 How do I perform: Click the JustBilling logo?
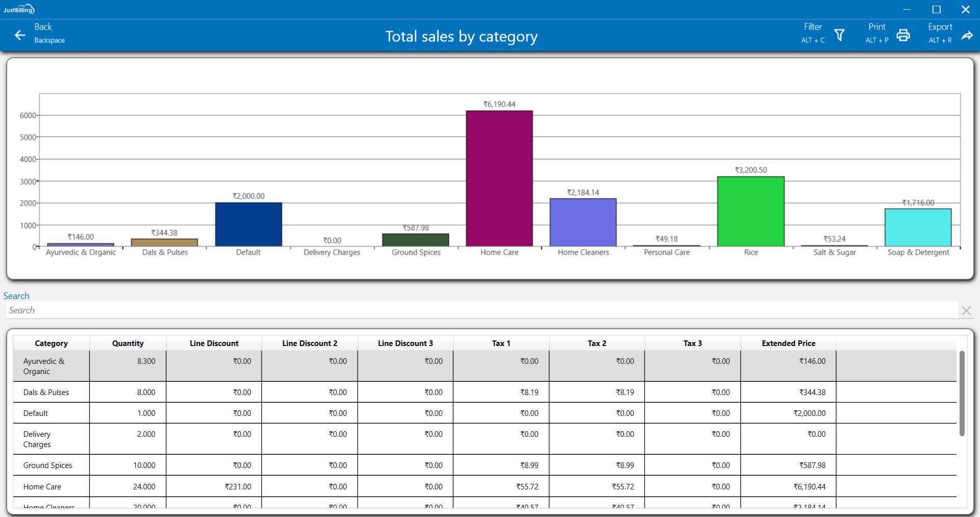19,9
